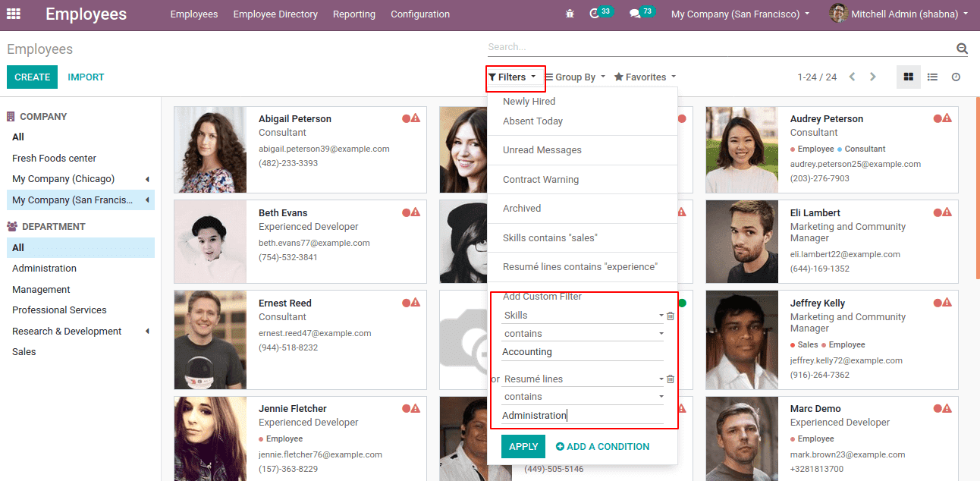Open Reporting menu
This screenshot has height=481, width=980.
(x=354, y=14)
